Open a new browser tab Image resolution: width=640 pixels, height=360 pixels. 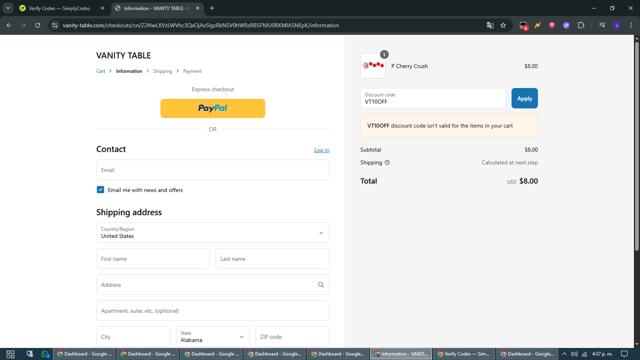(x=212, y=8)
